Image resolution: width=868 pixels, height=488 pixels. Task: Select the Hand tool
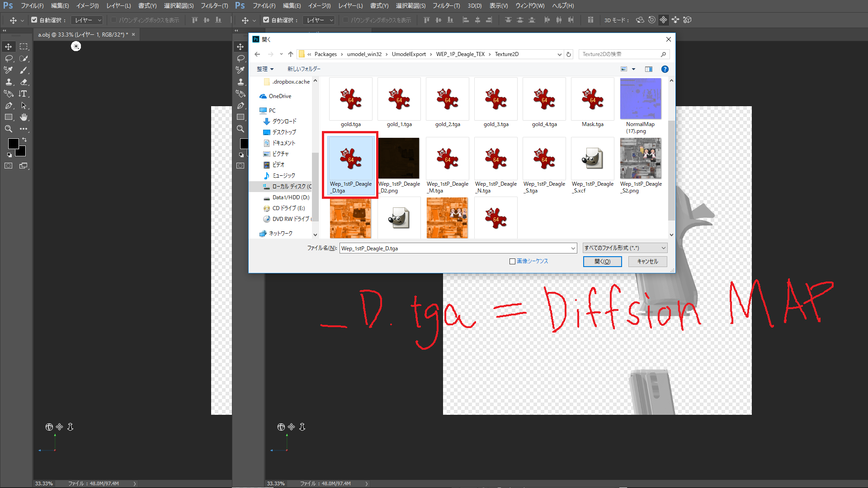(x=24, y=117)
